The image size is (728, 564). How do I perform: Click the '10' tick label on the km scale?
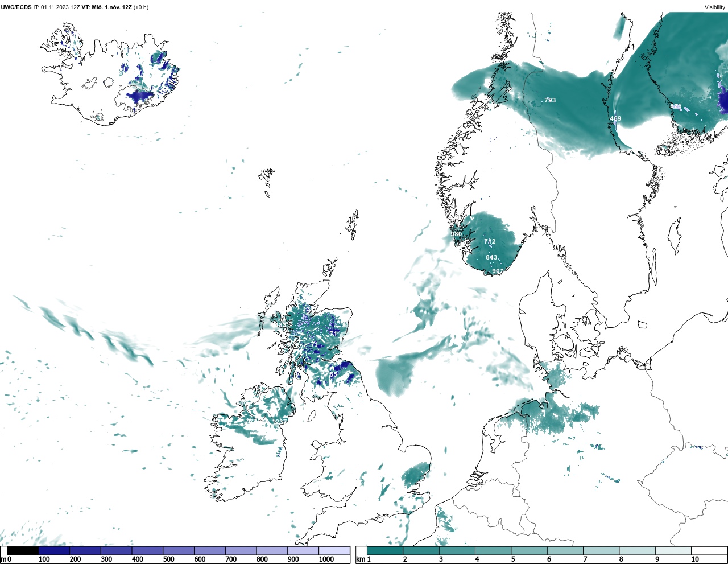695,559
